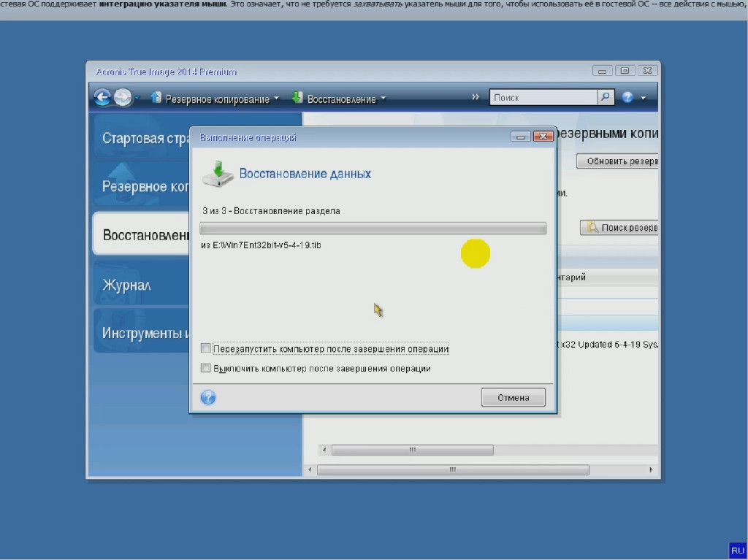
Task: Click the toolbar overflow chevron icon
Action: pos(476,97)
